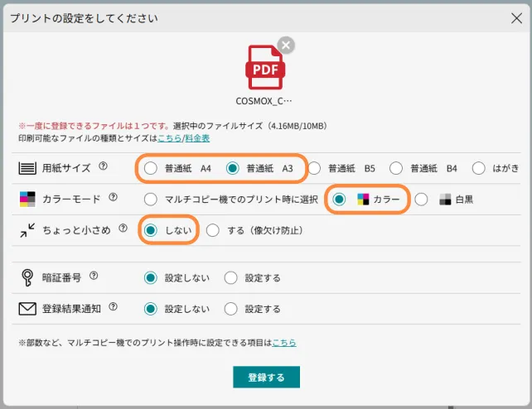Choose 普通紙 B4 paper size
Image resolution: width=532 pixels, height=409 pixels.
[x=397, y=168]
